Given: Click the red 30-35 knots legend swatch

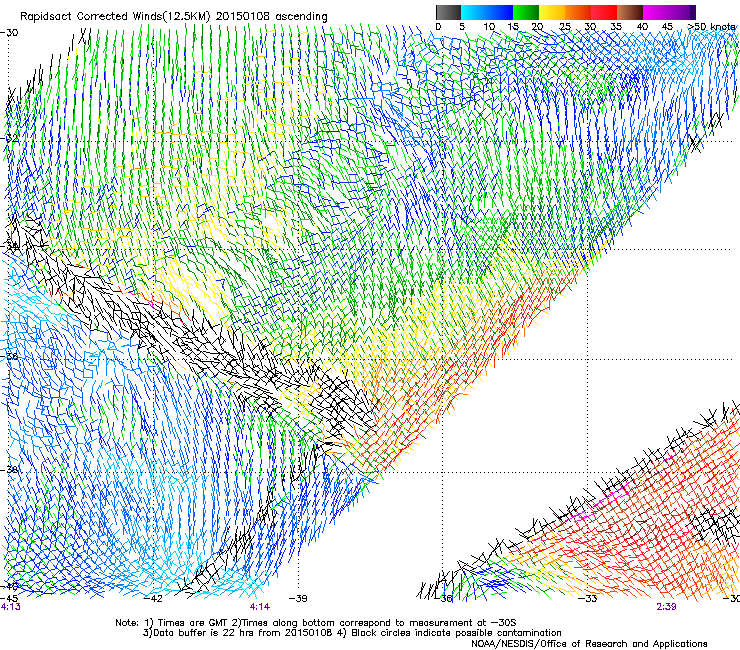Looking at the screenshot, I should [x=604, y=12].
